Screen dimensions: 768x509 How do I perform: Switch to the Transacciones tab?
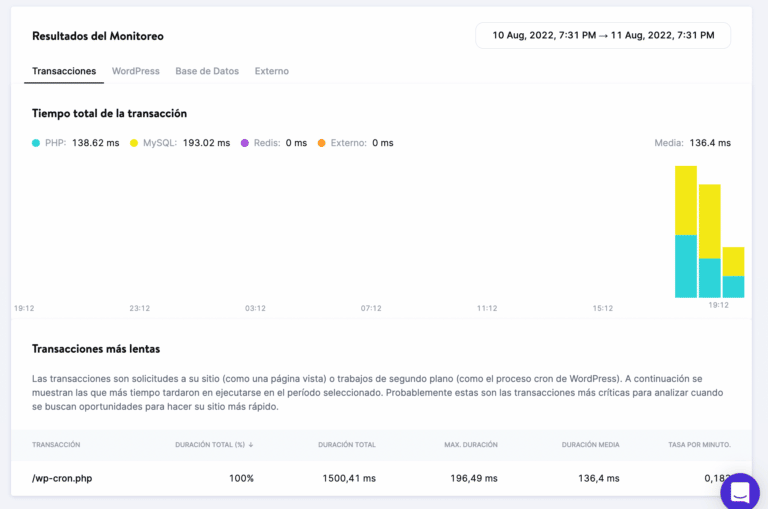point(64,71)
